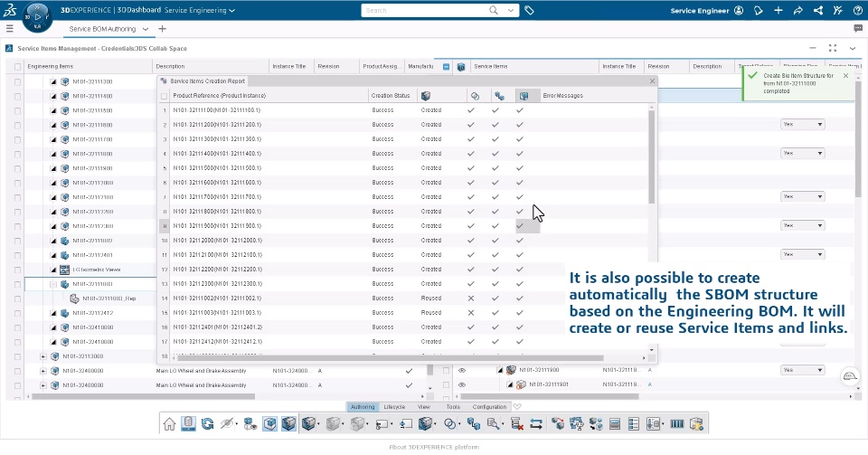This screenshot has width=868, height=455.
Task: Switch to the View toolbar tab
Action: pos(424,407)
